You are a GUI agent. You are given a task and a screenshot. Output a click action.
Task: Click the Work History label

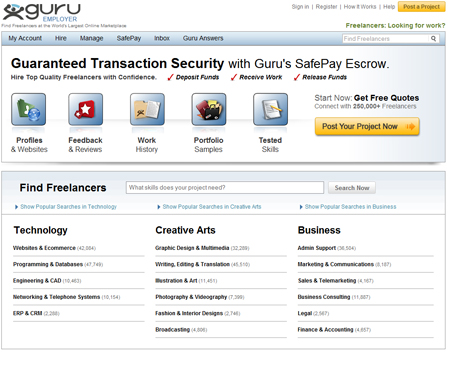tap(147, 145)
